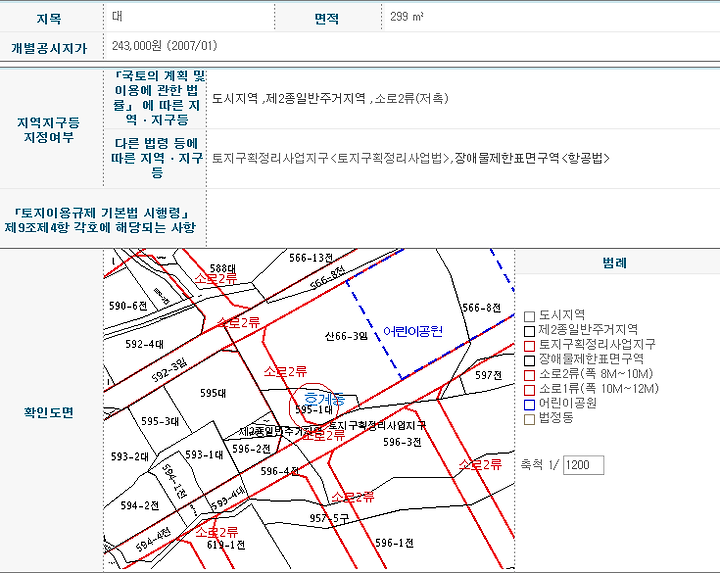Click the land price value 243,000원 (2007/01)
The image size is (720, 573).
(x=164, y=46)
